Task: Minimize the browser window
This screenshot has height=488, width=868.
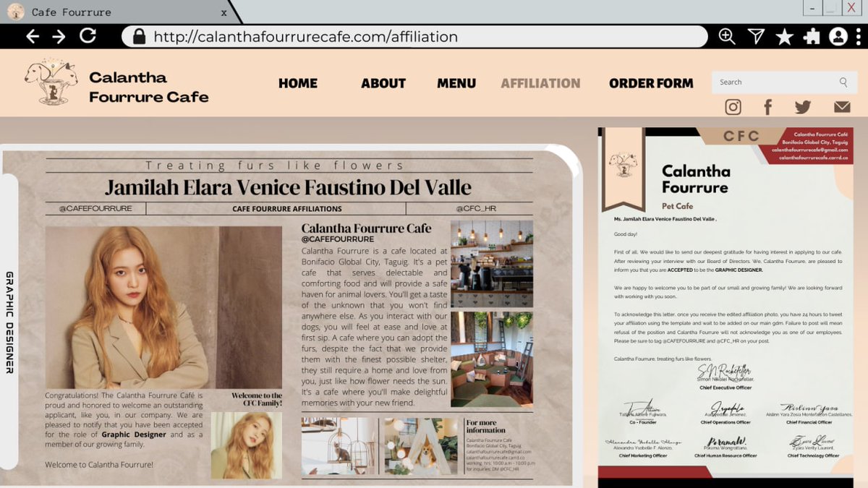Action: [x=813, y=8]
